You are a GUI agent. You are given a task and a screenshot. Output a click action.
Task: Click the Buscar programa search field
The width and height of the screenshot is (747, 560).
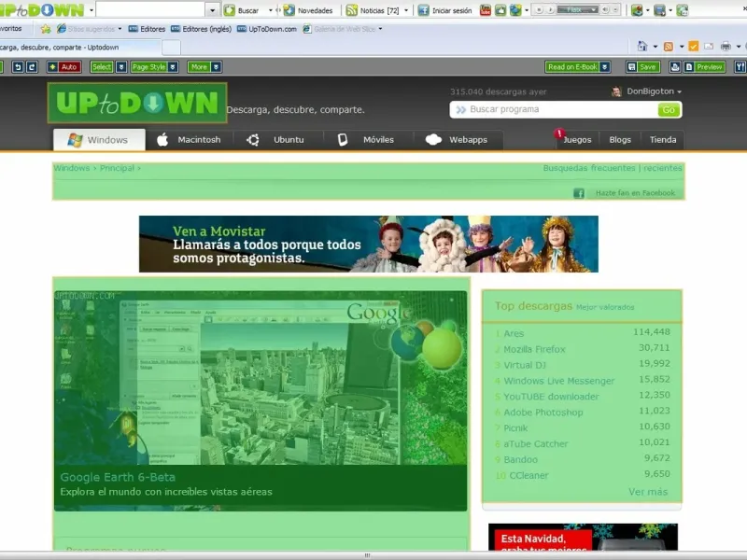pos(554,109)
